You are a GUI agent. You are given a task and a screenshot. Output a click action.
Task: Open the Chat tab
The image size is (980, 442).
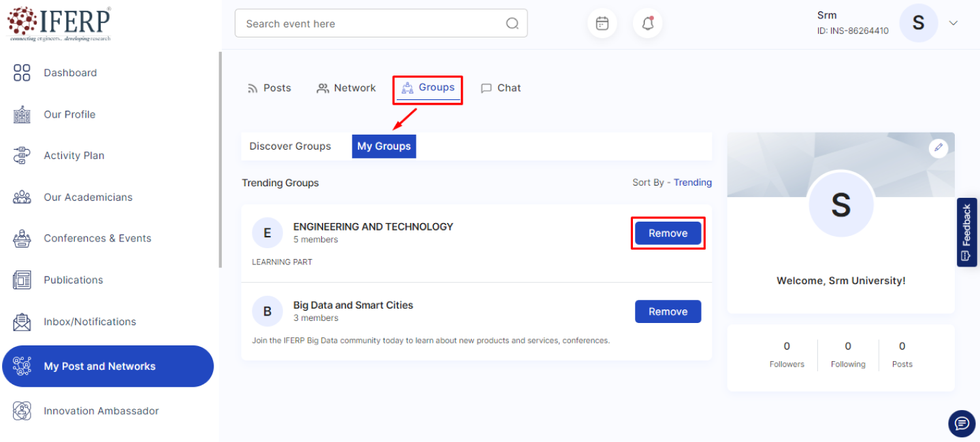point(501,88)
